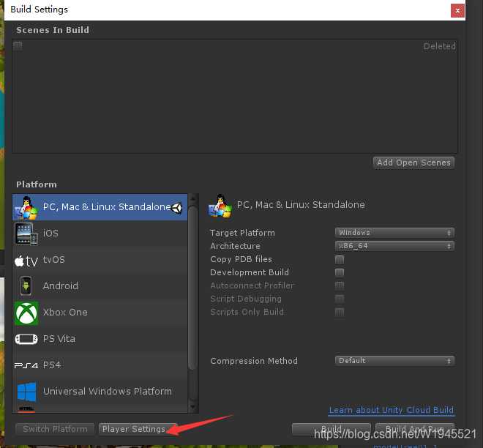Click the Scenes In Build heading

[x=53, y=30]
